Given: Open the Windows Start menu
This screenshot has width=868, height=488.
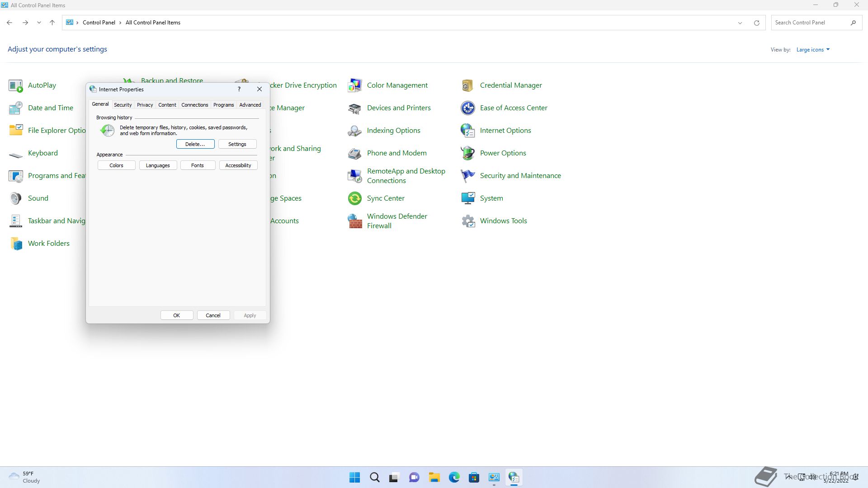Looking at the screenshot, I should [x=355, y=477].
